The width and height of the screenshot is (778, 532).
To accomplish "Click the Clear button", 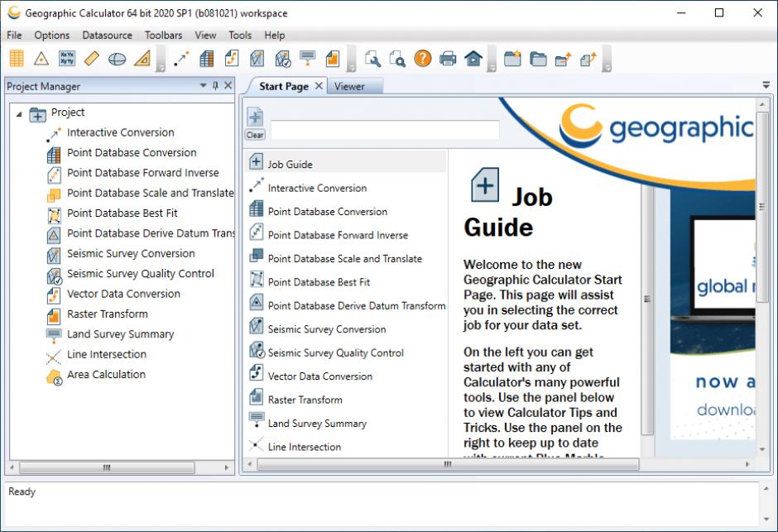I will pos(255,135).
